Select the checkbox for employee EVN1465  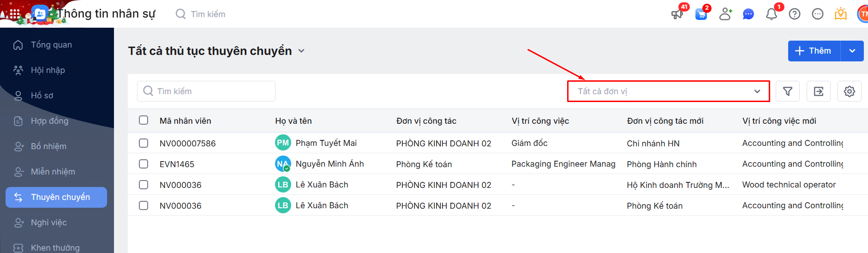[x=144, y=164]
